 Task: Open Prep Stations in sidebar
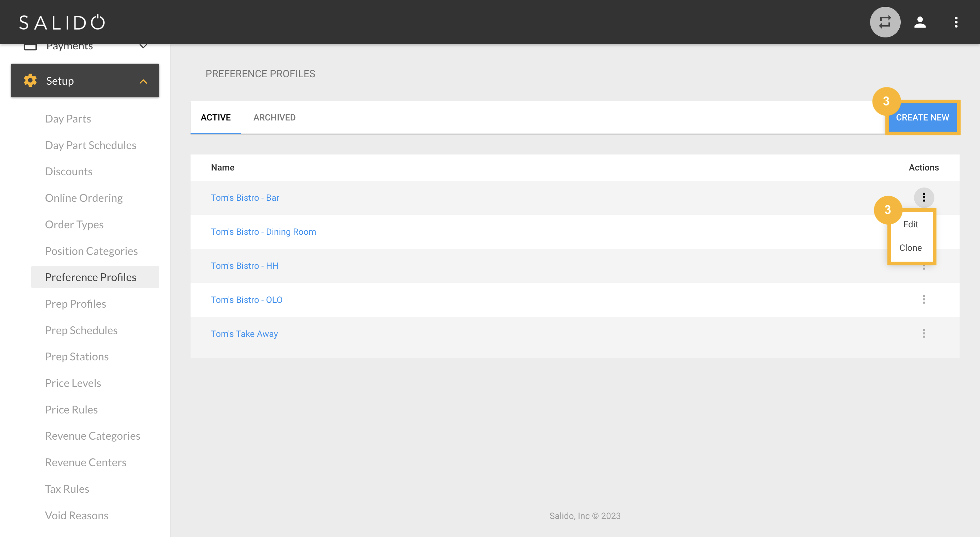point(77,356)
